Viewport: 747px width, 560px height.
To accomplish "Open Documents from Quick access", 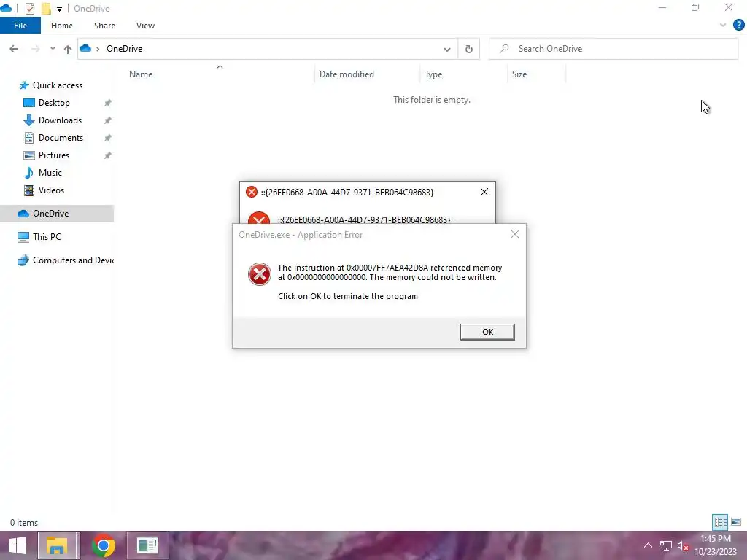I will (61, 138).
